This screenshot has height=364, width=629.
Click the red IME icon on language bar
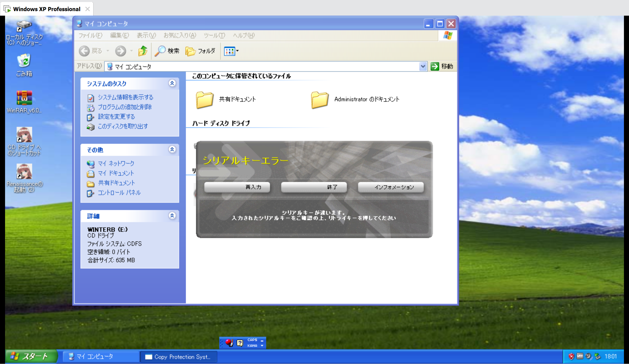pyautogui.click(x=229, y=343)
